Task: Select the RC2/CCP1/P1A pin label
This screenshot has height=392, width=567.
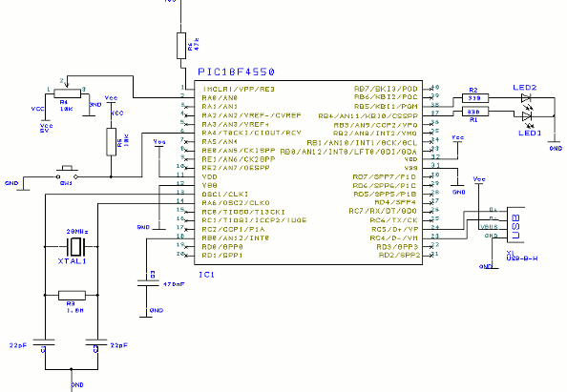Action: pos(233,230)
